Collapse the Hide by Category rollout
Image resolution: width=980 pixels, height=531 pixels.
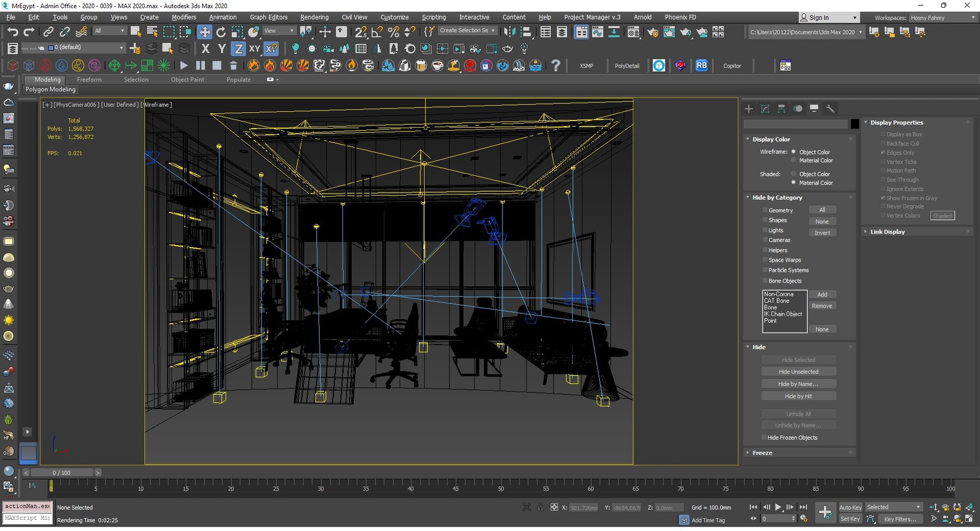click(x=748, y=197)
